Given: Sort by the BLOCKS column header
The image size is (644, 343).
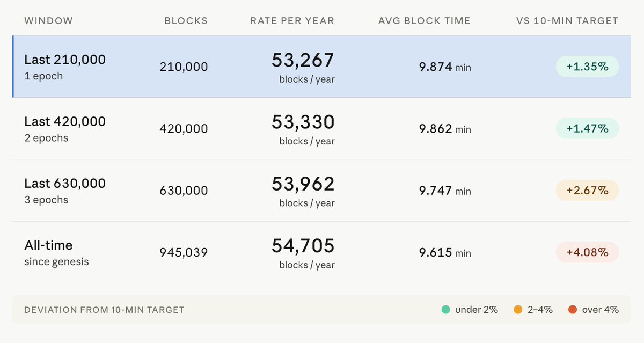Looking at the screenshot, I should (x=186, y=21).
